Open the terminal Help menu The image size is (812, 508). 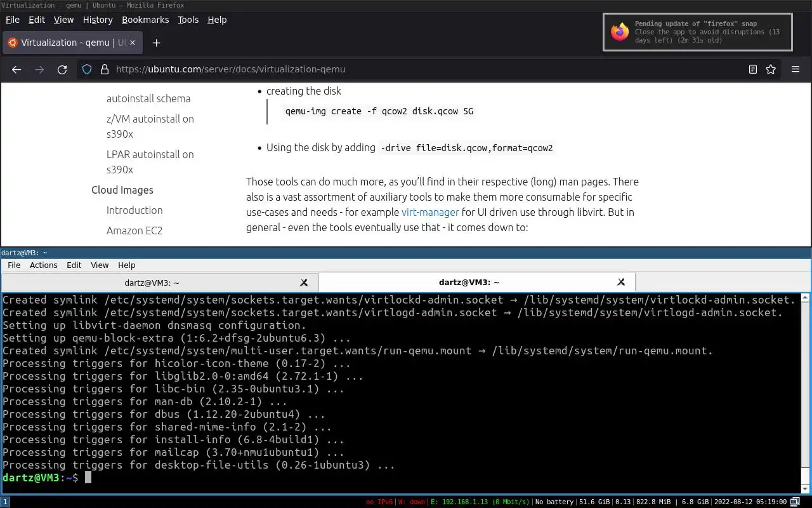click(x=127, y=265)
